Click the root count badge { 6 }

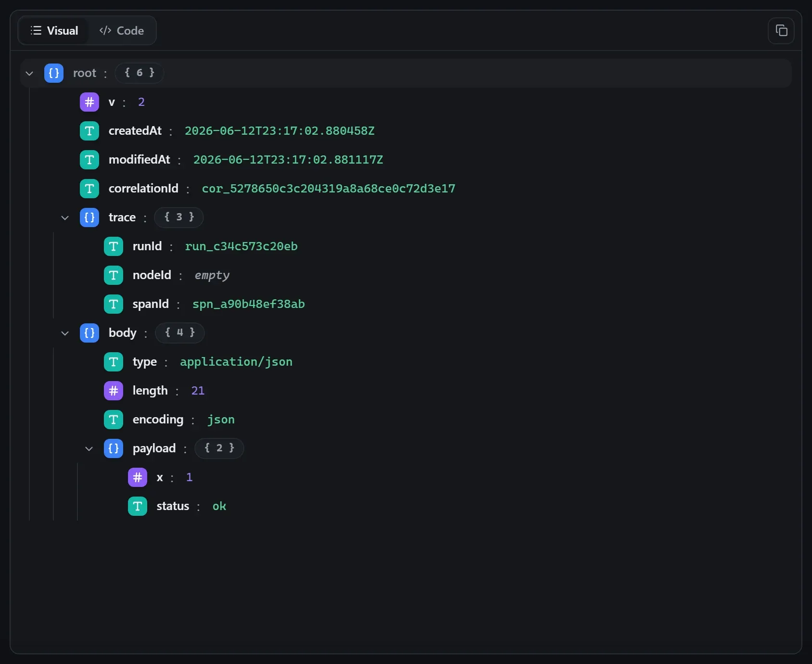[x=140, y=73]
